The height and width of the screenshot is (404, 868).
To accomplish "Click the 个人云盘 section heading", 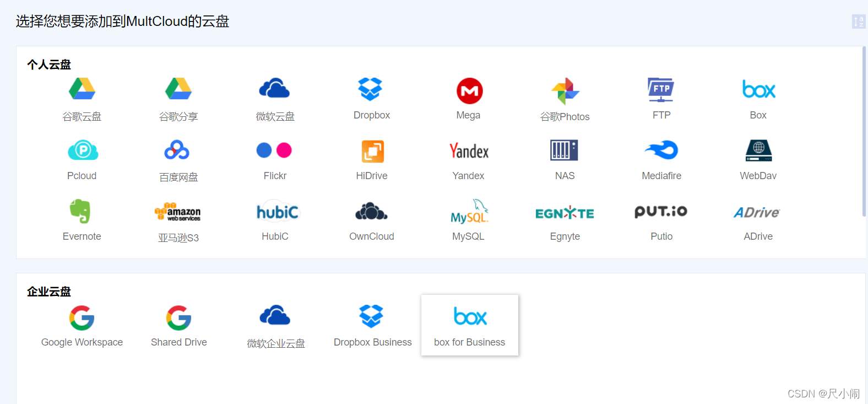I will pos(49,64).
